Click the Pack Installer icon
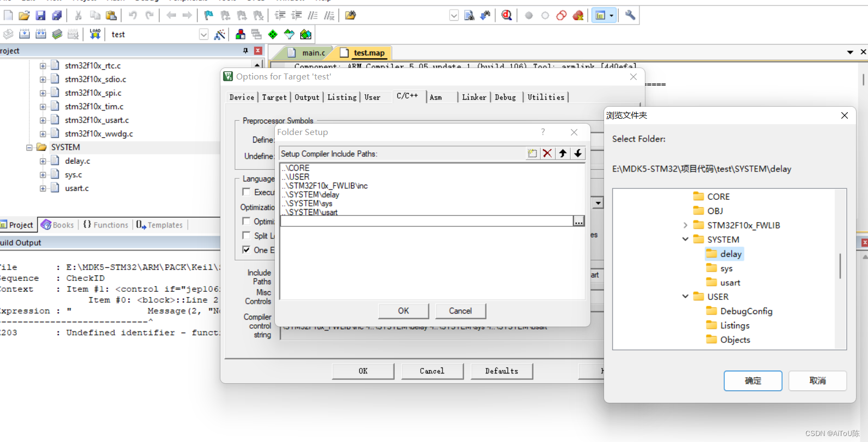 [306, 34]
